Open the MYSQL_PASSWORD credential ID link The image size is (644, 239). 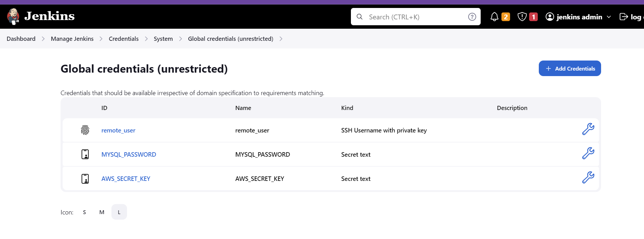pos(129,155)
